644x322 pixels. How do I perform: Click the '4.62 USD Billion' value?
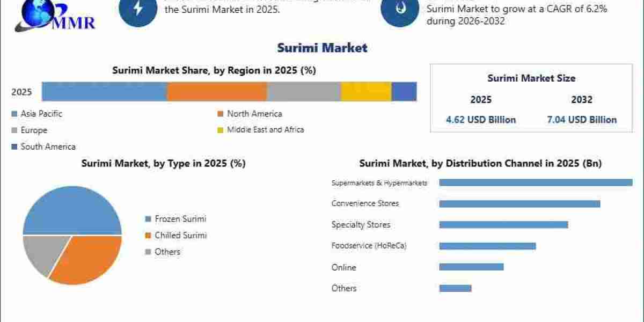481,120
